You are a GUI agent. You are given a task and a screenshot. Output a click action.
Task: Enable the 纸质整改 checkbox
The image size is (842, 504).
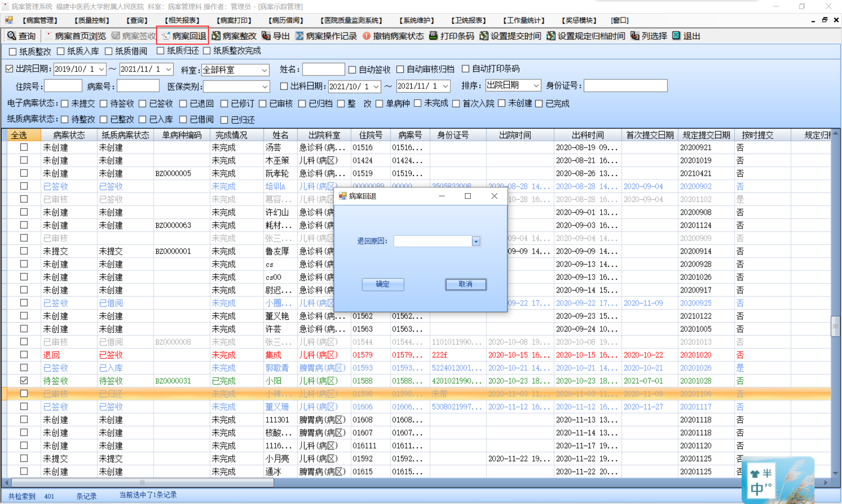click(13, 51)
